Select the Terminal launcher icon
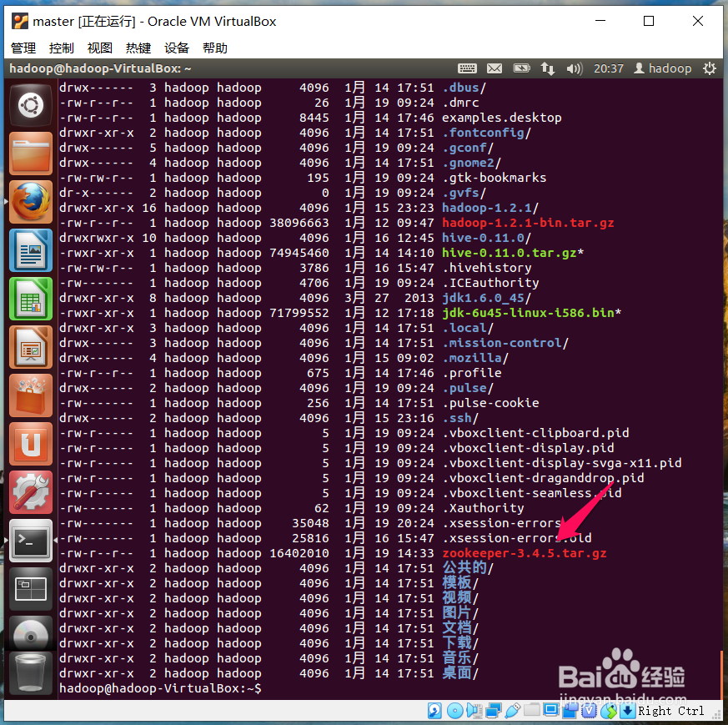Image resolution: width=728 pixels, height=725 pixels. point(31,541)
